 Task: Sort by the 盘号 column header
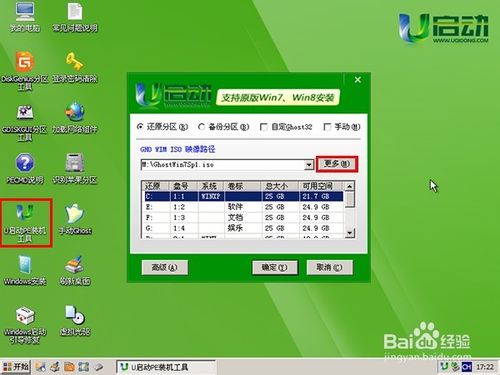click(184, 186)
